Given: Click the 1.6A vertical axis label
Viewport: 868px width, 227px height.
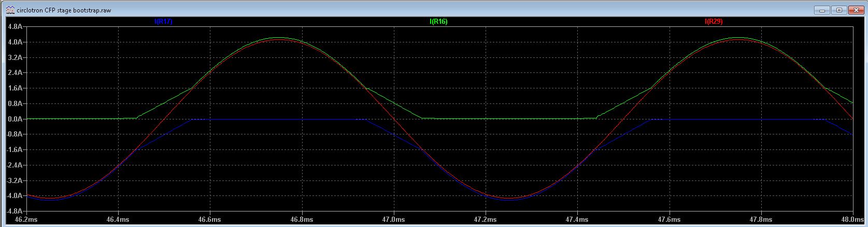Looking at the screenshot, I should click(x=16, y=88).
